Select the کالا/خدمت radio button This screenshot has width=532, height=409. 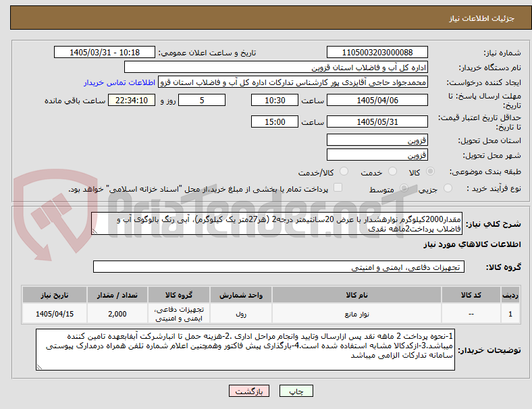pyautogui.click(x=344, y=171)
